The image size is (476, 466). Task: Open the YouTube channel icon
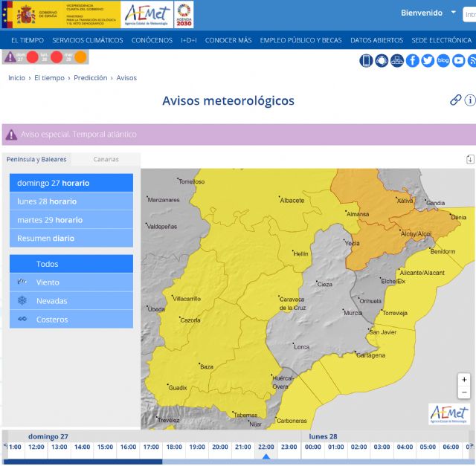tap(459, 60)
